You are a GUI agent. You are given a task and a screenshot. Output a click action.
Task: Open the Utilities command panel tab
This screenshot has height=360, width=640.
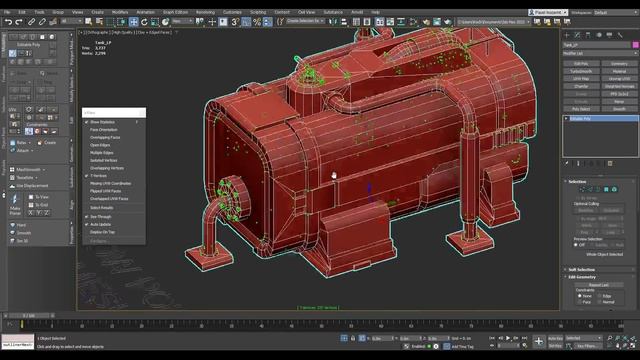[620, 35]
